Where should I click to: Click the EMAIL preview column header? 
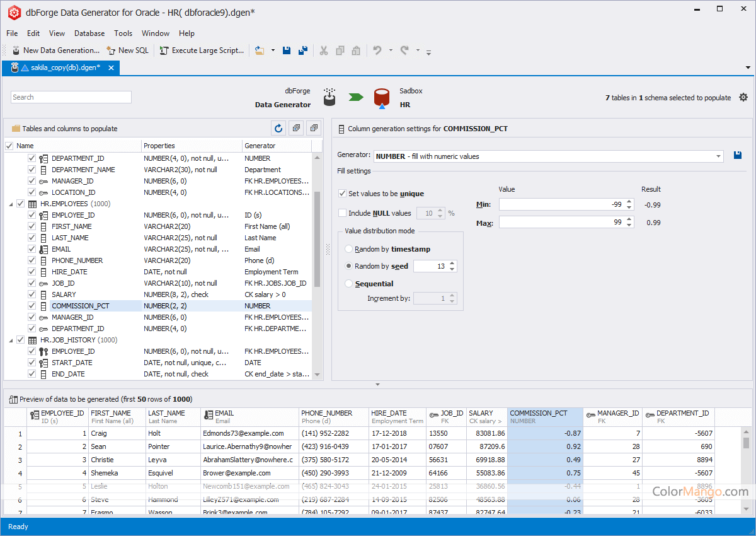tap(249, 417)
